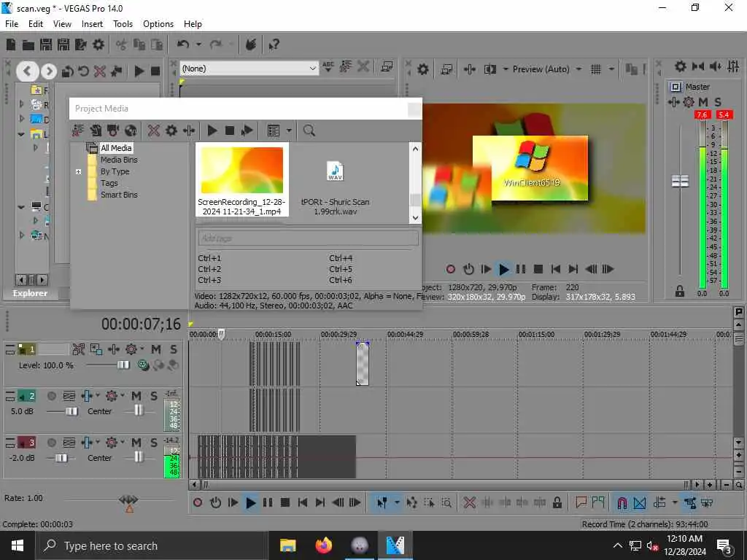The image size is (747, 560).
Task: Stop preview in Project Media toolbar
Action: [x=230, y=131]
